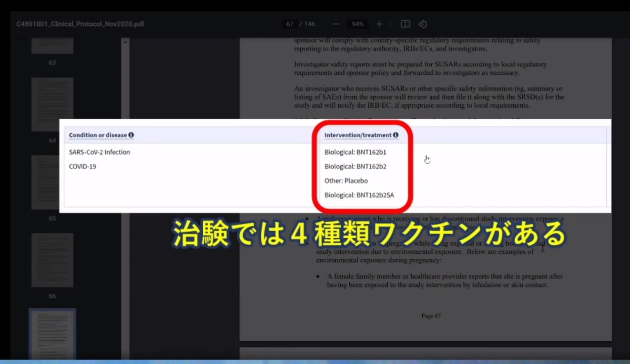Image resolution: width=630 pixels, height=364 pixels.
Task: Click Biological: BNT162b2SA entry
Action: (x=359, y=195)
